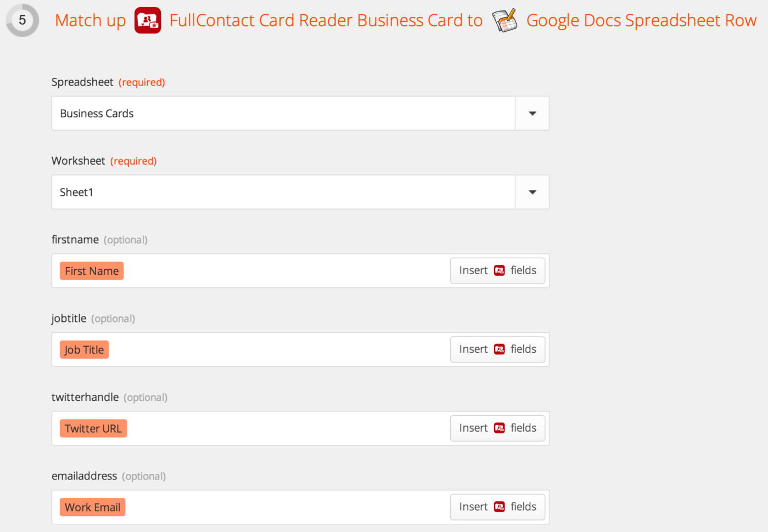Select the Twitter URL field tag

click(x=93, y=428)
